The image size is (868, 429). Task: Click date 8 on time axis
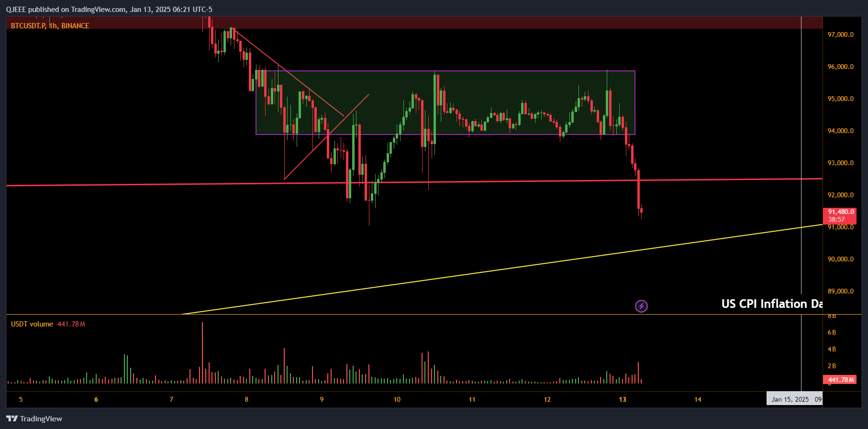(x=246, y=399)
